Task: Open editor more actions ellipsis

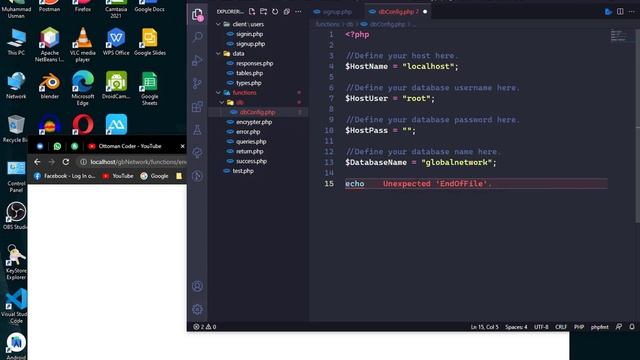Action: pyautogui.click(x=631, y=11)
